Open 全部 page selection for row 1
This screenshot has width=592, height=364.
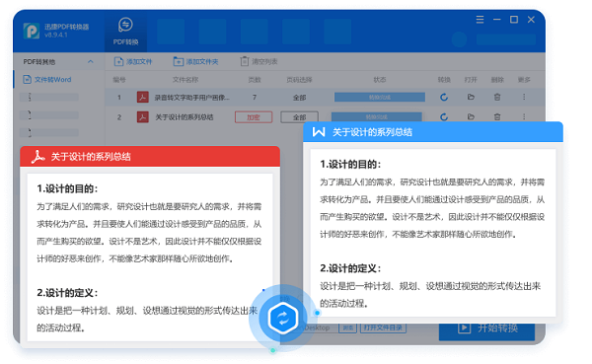point(299,98)
